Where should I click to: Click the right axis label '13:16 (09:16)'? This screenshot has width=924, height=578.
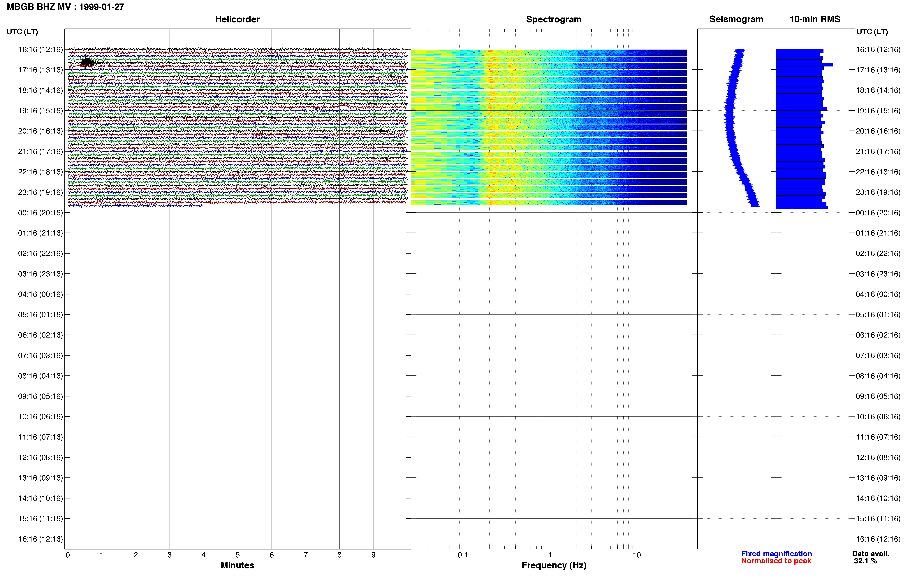coord(878,478)
